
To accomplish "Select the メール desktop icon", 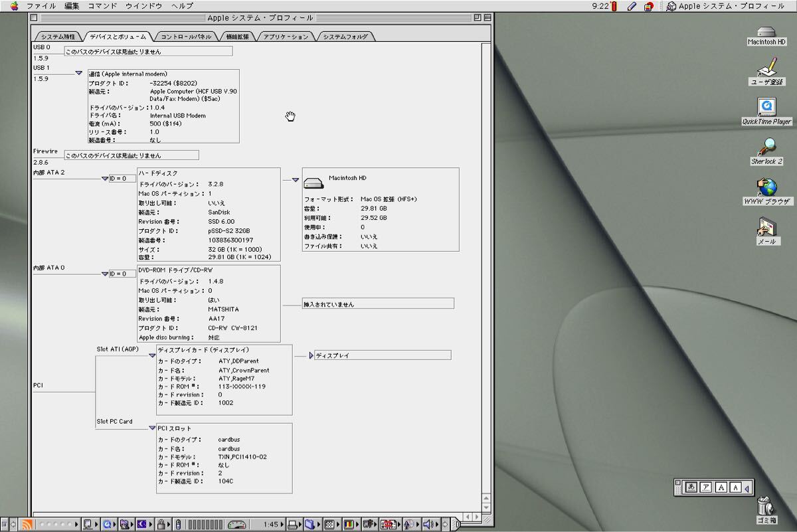I will (x=766, y=231).
